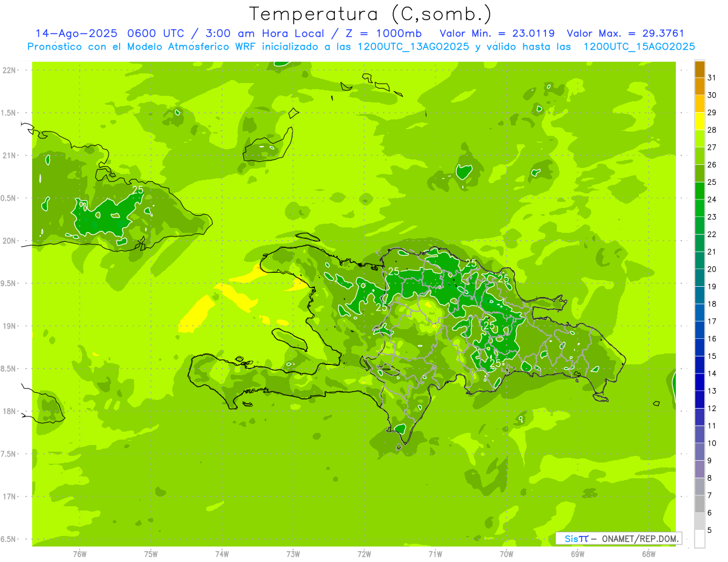Viewport: 728px width, 562px height.
Task: Click the "73W" longitude axis label
Action: point(293,554)
